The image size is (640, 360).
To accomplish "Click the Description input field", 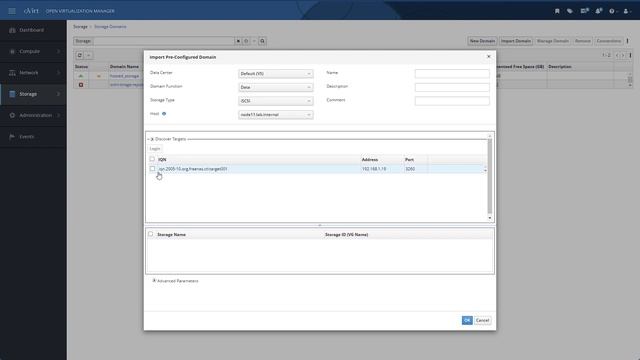I will pyautogui.click(x=452, y=87).
